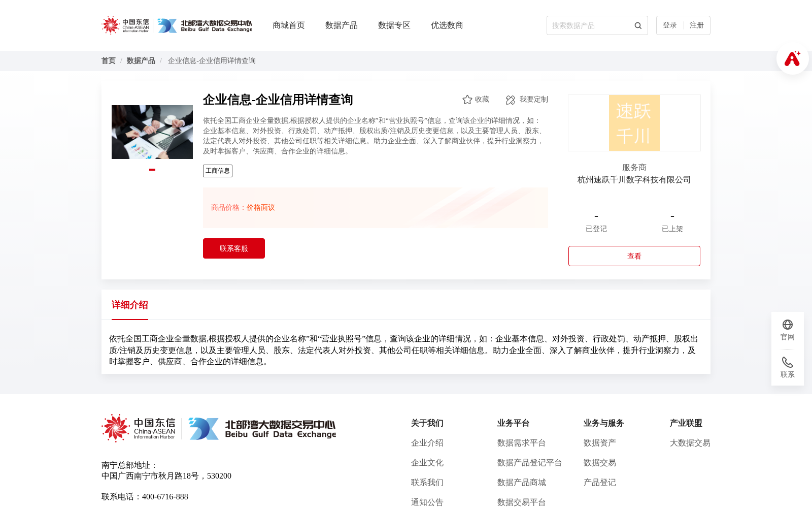The height and width of the screenshot is (508, 812).
Task: Open 数据产品 navigation item
Action: pyautogui.click(x=342, y=25)
